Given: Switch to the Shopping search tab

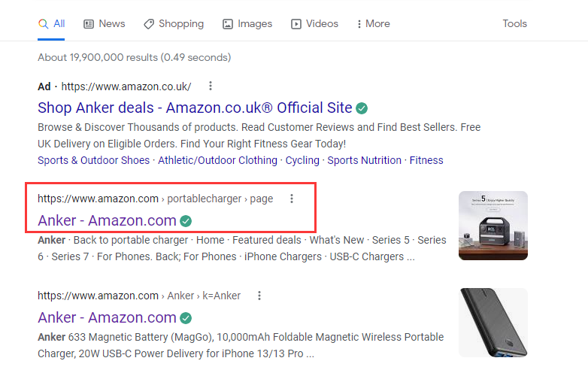Looking at the screenshot, I should [x=173, y=24].
